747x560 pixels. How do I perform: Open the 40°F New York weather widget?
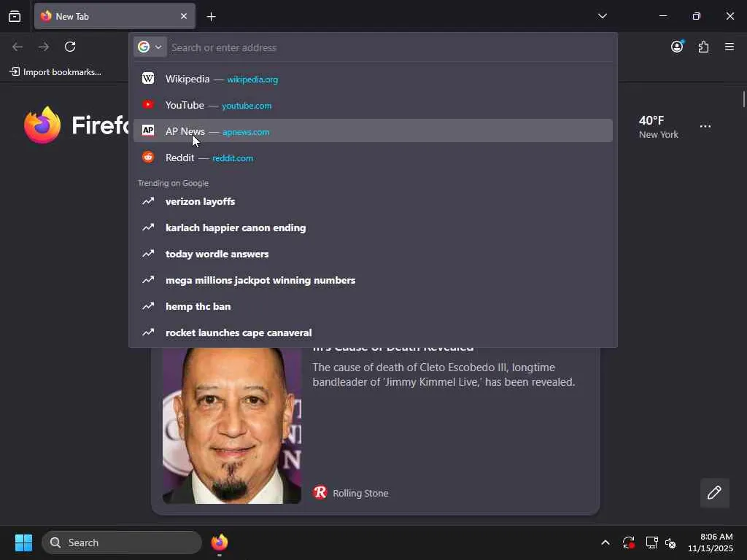pos(659,127)
